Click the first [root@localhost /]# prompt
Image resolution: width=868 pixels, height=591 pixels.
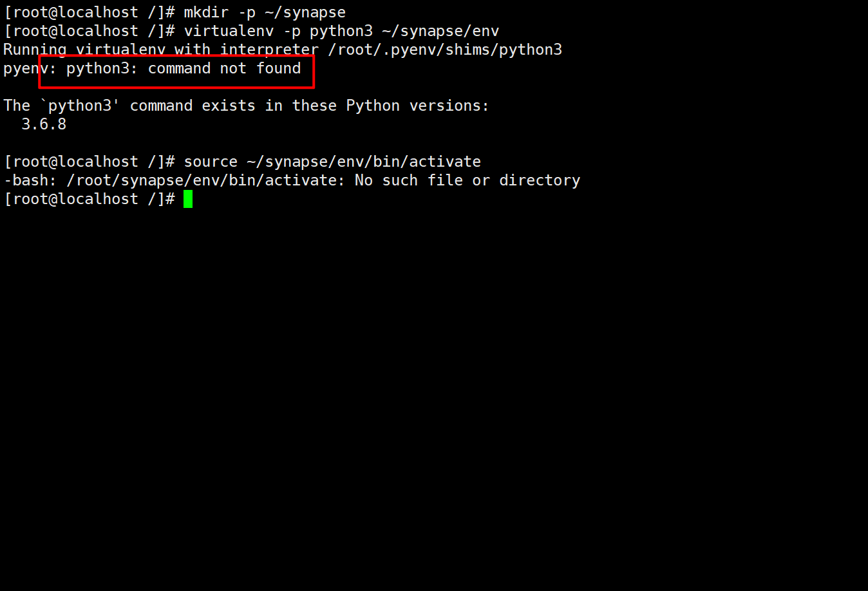tap(89, 12)
